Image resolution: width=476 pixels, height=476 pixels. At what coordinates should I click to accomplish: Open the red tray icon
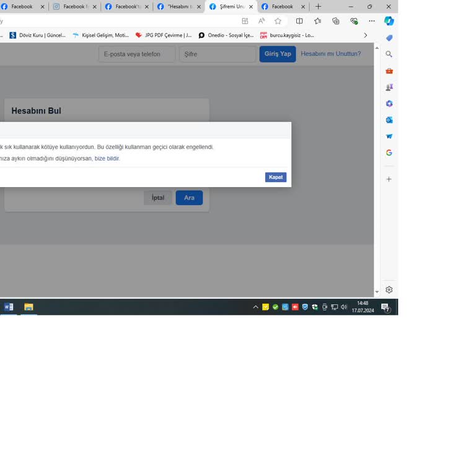click(295, 307)
